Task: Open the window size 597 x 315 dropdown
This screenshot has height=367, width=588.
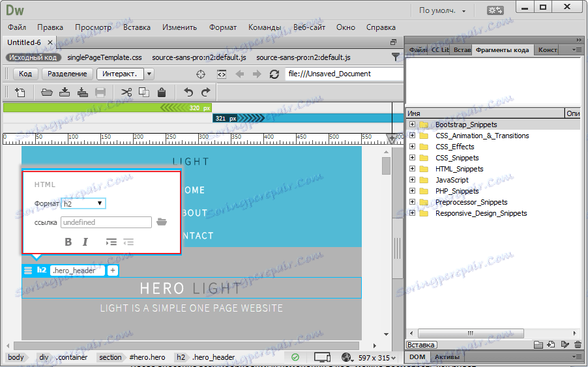Action: point(377,358)
